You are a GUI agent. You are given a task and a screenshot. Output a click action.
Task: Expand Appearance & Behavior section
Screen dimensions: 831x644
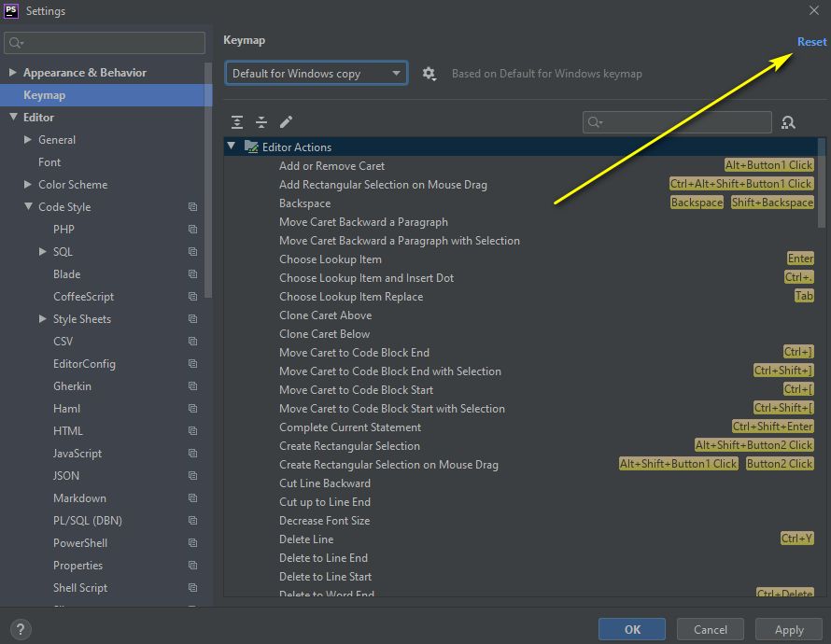tap(13, 72)
